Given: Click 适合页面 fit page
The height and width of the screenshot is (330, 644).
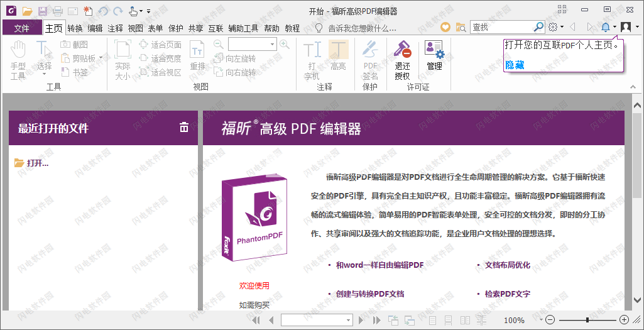Looking at the screenshot, I should coord(160,45).
